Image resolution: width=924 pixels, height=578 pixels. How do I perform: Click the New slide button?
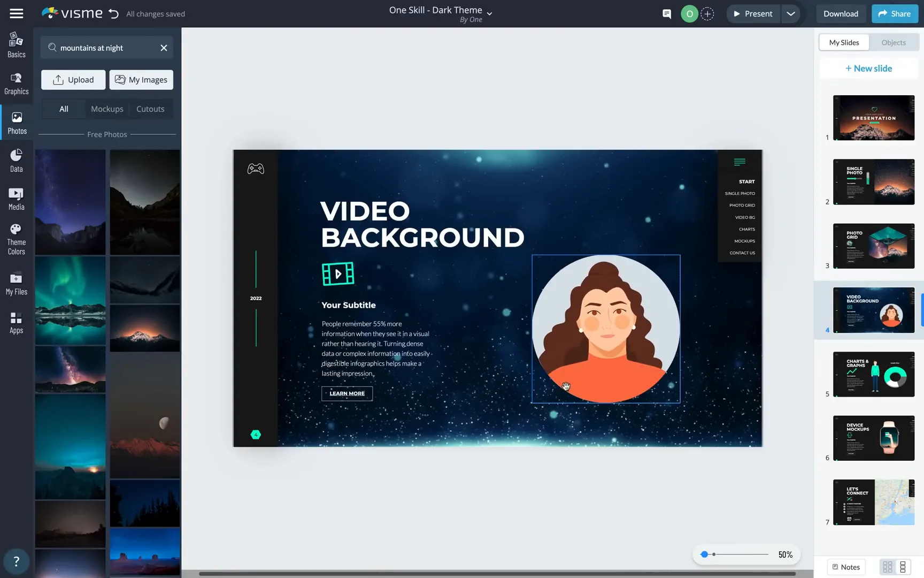pyautogui.click(x=868, y=68)
